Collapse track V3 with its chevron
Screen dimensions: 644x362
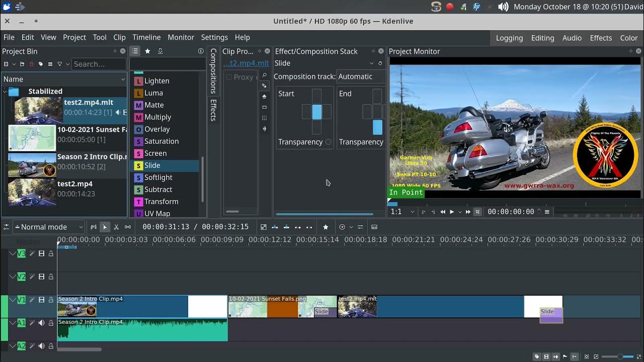(13, 254)
